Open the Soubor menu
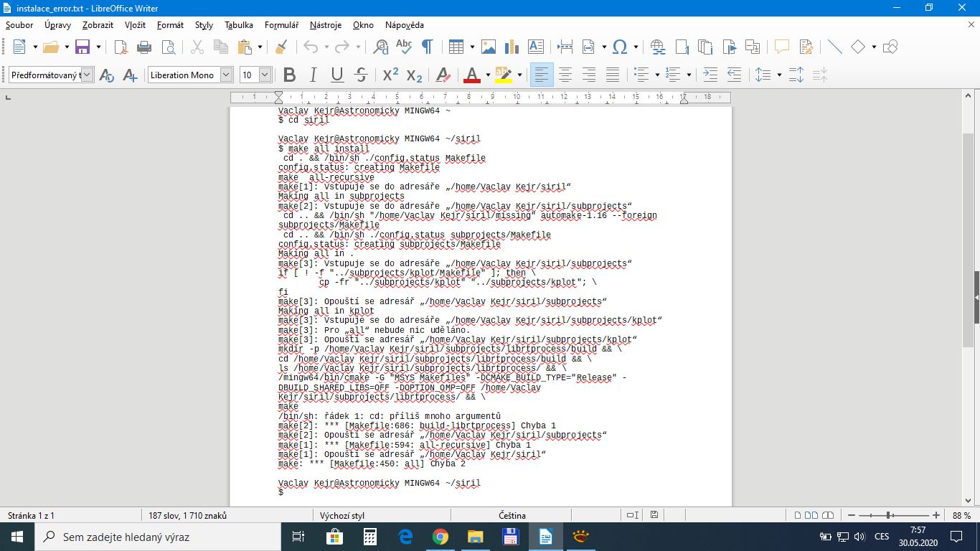Image resolution: width=980 pixels, height=551 pixels. (19, 25)
